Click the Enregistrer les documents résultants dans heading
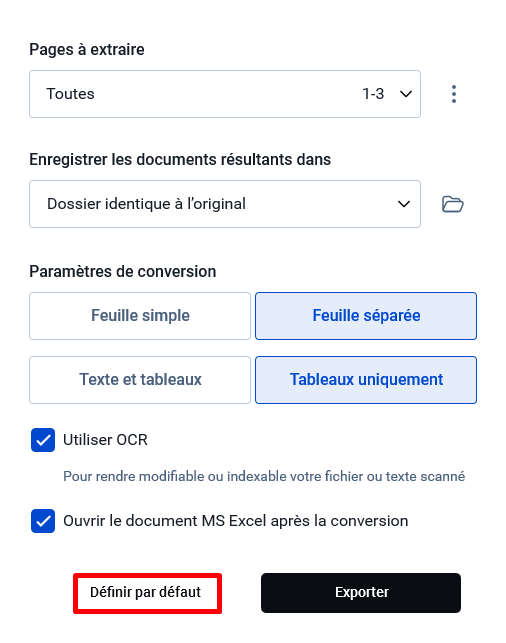This screenshot has width=506, height=643. tap(180, 160)
